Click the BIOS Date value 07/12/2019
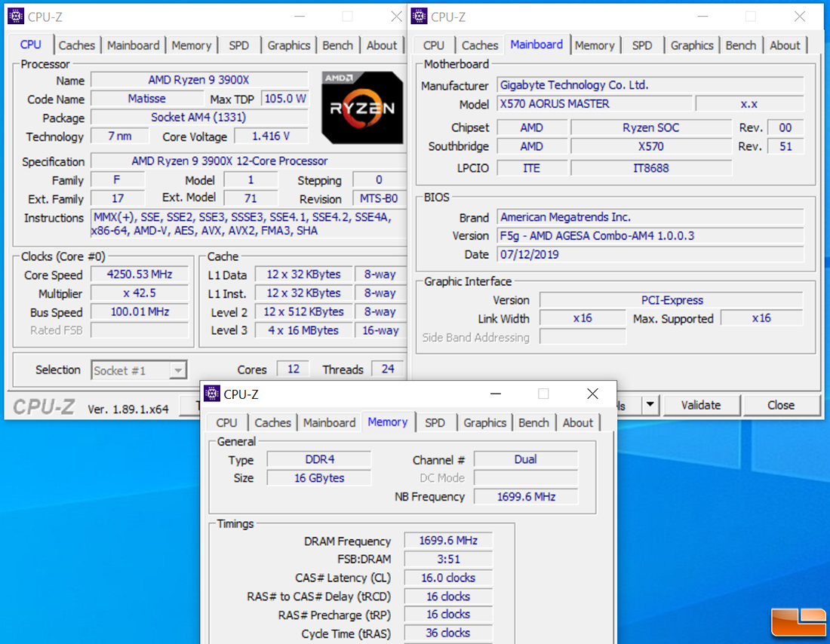The height and width of the screenshot is (644, 830). (x=650, y=255)
